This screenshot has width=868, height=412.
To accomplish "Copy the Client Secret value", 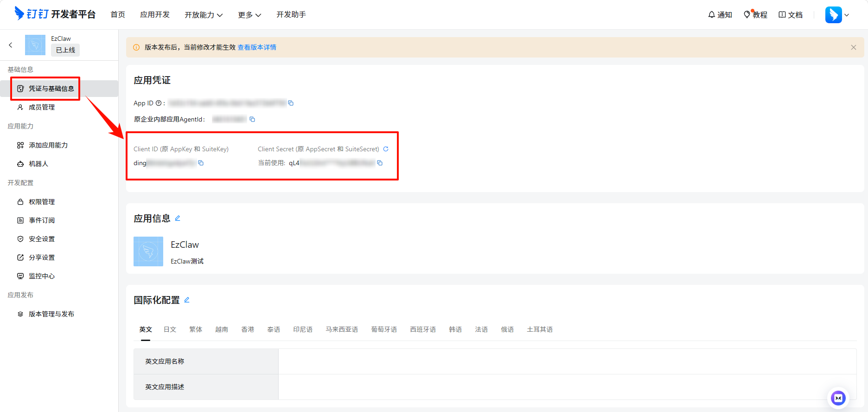I will (380, 163).
